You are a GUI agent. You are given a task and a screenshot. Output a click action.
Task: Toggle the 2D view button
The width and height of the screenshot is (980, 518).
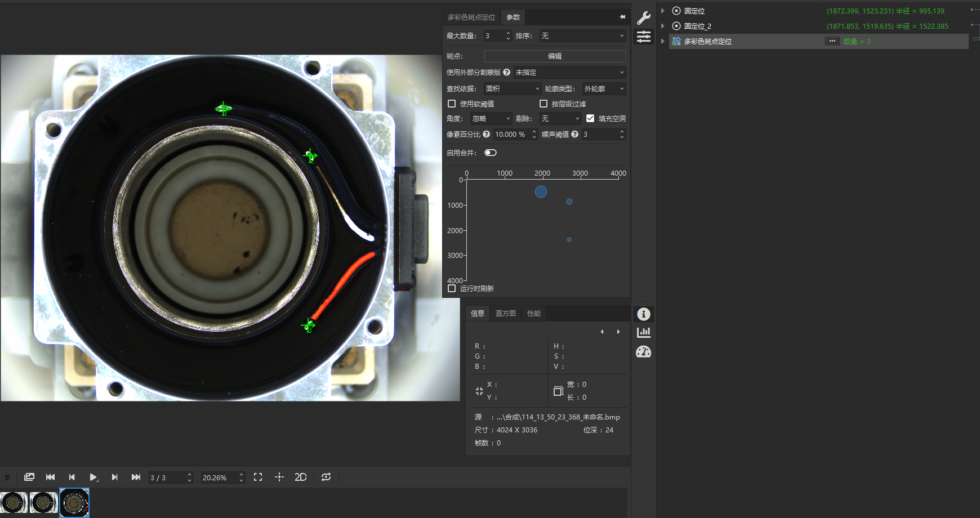301,477
